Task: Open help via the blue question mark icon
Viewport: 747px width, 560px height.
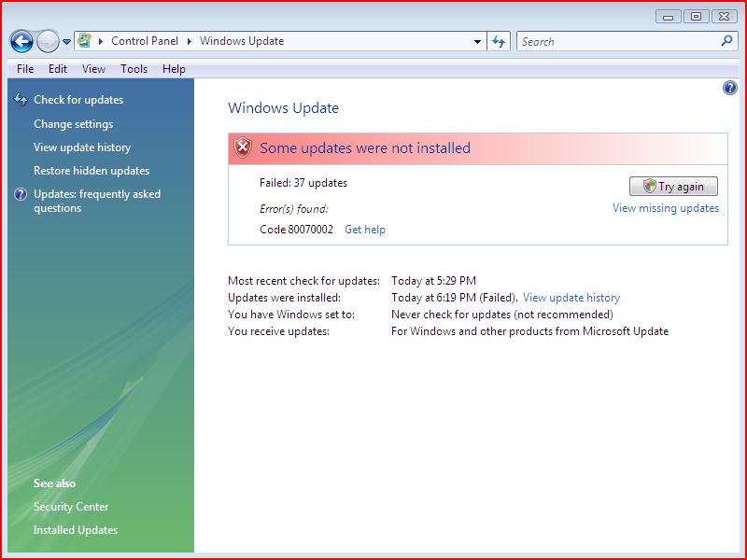Action: (730, 88)
